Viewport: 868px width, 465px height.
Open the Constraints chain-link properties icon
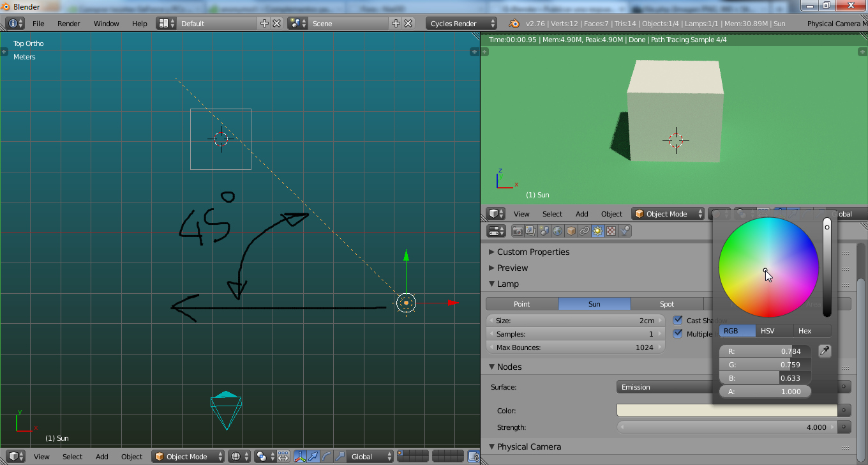(584, 231)
